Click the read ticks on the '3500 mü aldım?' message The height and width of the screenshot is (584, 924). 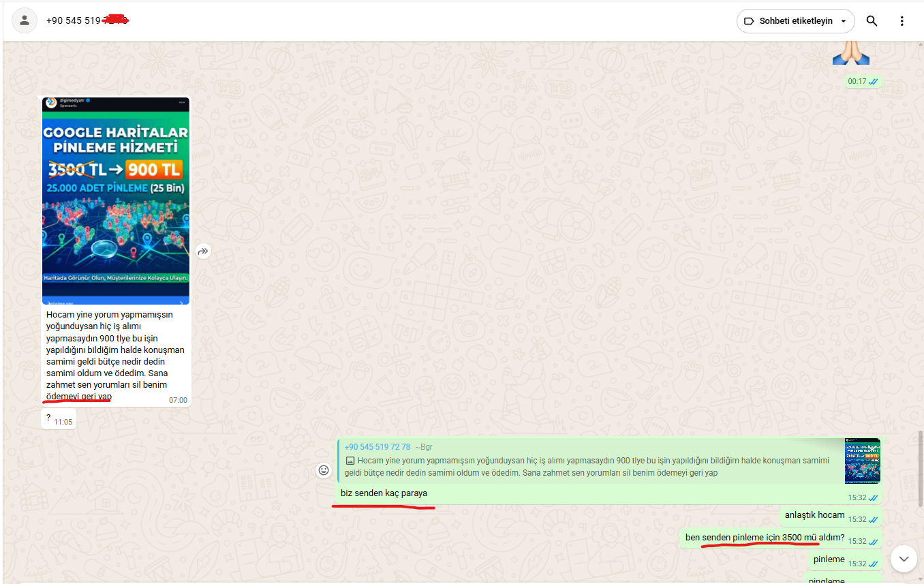coord(873,542)
